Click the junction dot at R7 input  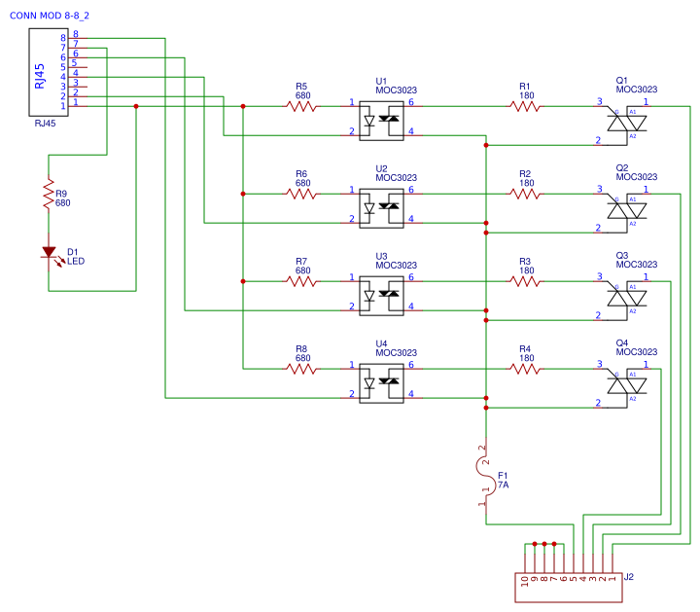(x=243, y=281)
